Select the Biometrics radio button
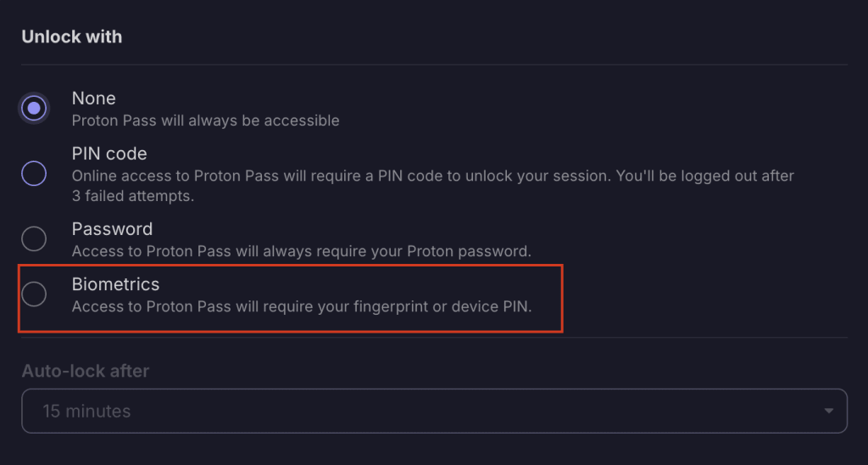The height and width of the screenshot is (465, 868). tap(34, 294)
